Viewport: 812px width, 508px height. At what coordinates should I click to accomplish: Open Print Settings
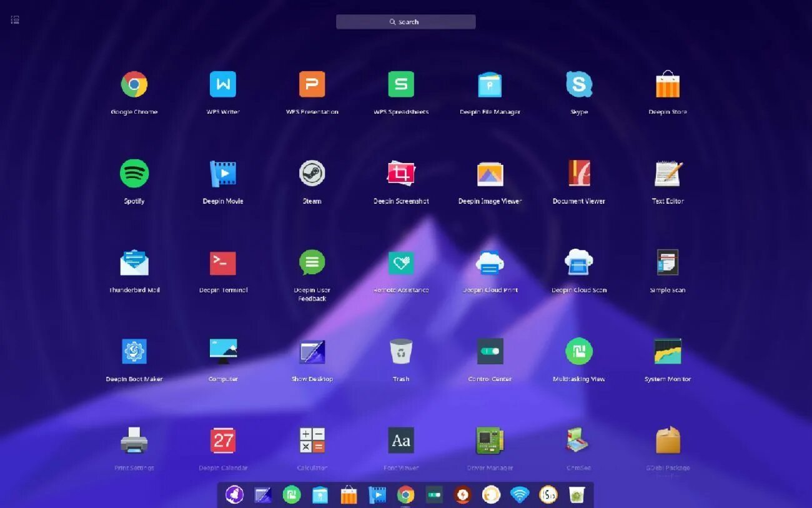tap(134, 441)
